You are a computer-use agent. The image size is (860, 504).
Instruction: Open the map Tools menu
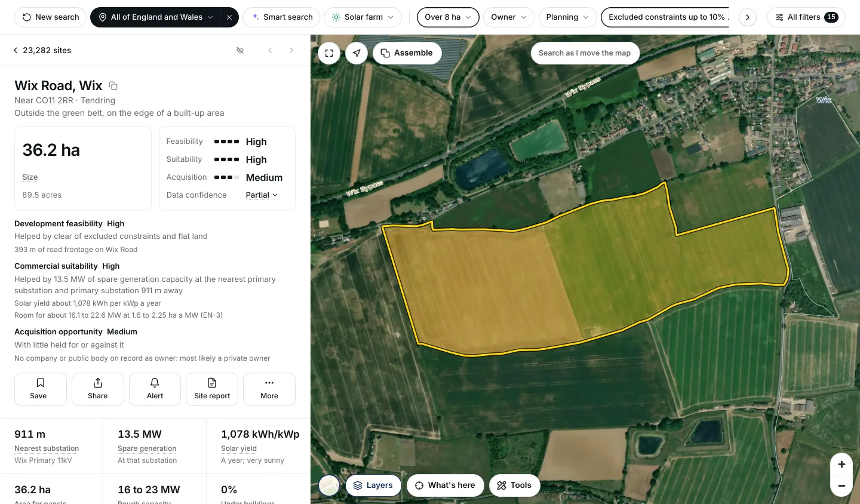[515, 485]
